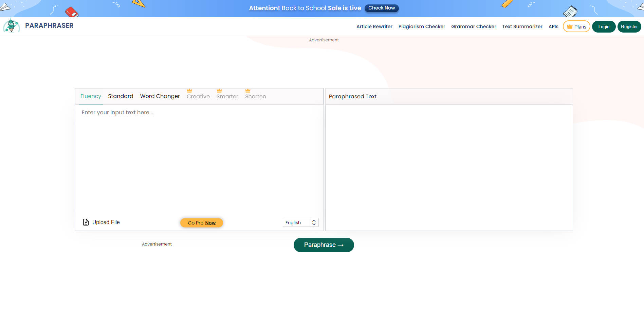The image size is (644, 314).
Task: Open the English language dropdown
Action: coord(300,222)
